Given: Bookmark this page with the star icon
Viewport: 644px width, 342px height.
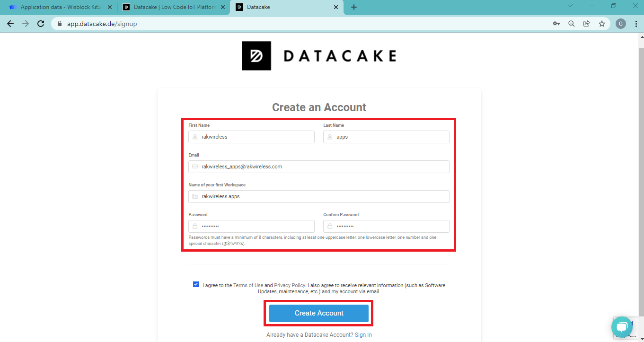Looking at the screenshot, I should 602,24.
